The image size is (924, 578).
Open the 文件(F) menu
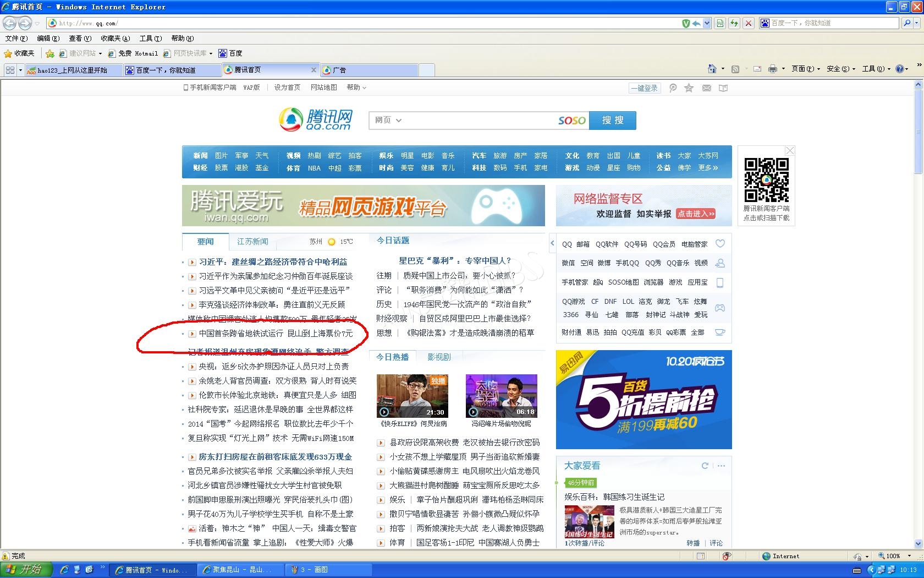(x=16, y=39)
